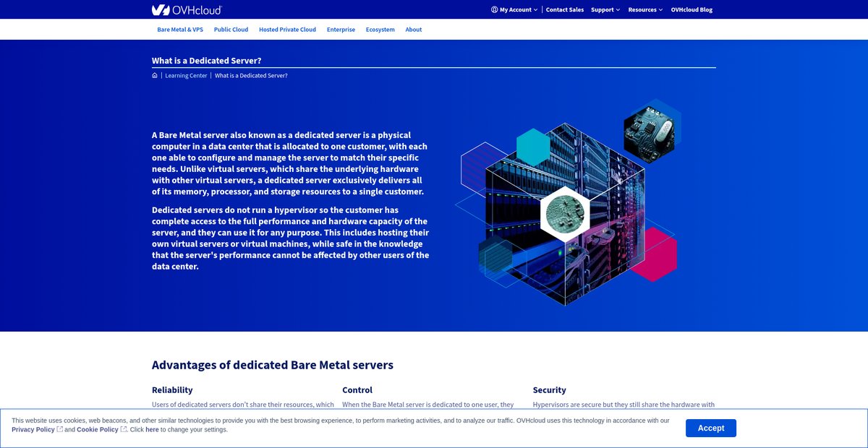Click the OVHcloud logo
This screenshot has width=868, height=448.
click(187, 9)
